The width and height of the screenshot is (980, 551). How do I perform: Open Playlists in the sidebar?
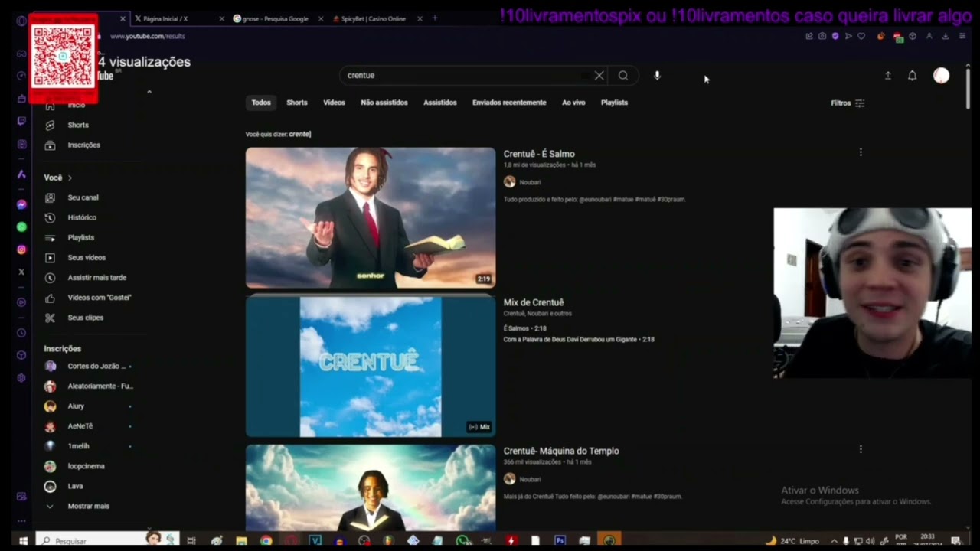point(81,237)
